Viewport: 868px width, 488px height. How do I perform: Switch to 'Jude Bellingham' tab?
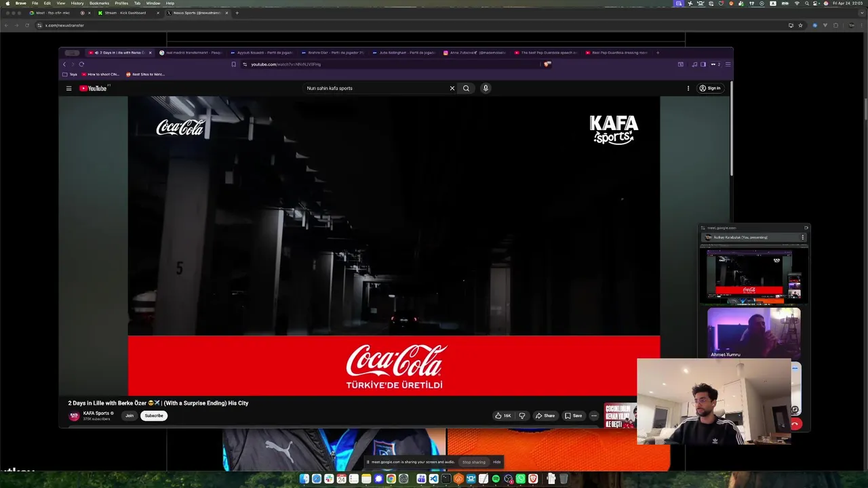(403, 52)
